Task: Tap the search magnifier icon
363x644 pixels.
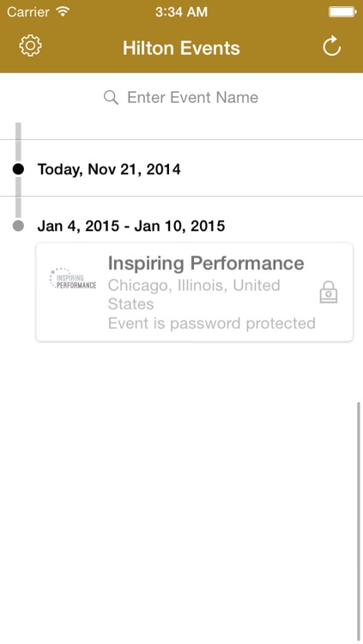Action: pyautogui.click(x=111, y=98)
